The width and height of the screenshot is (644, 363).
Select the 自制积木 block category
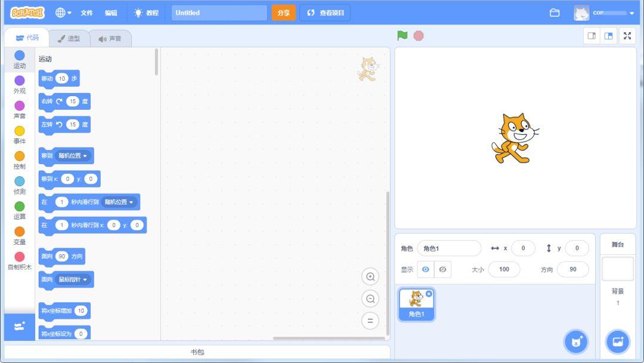19,261
